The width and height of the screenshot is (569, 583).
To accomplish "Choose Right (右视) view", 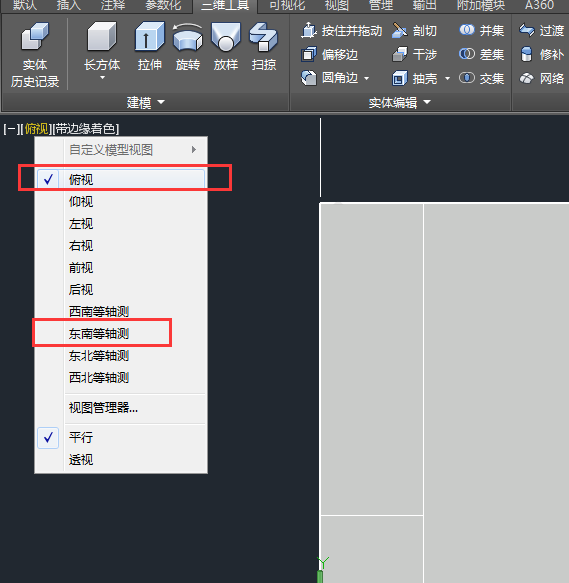I will (121, 245).
